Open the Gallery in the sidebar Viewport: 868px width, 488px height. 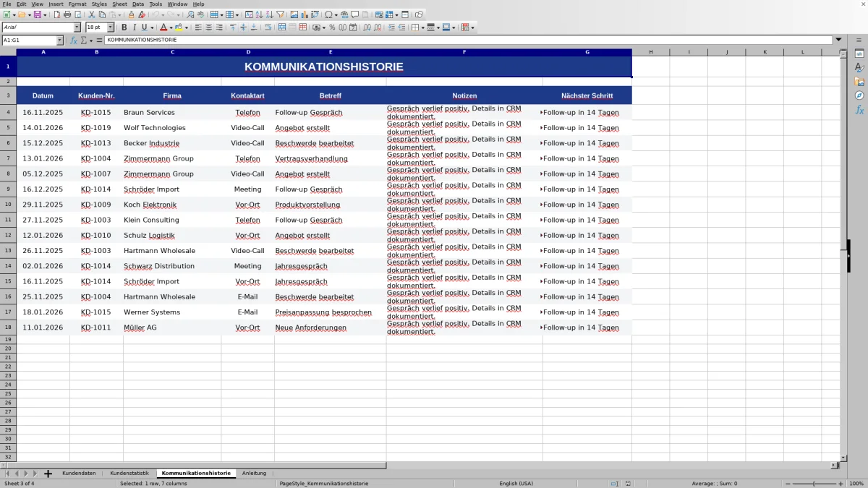(x=859, y=80)
